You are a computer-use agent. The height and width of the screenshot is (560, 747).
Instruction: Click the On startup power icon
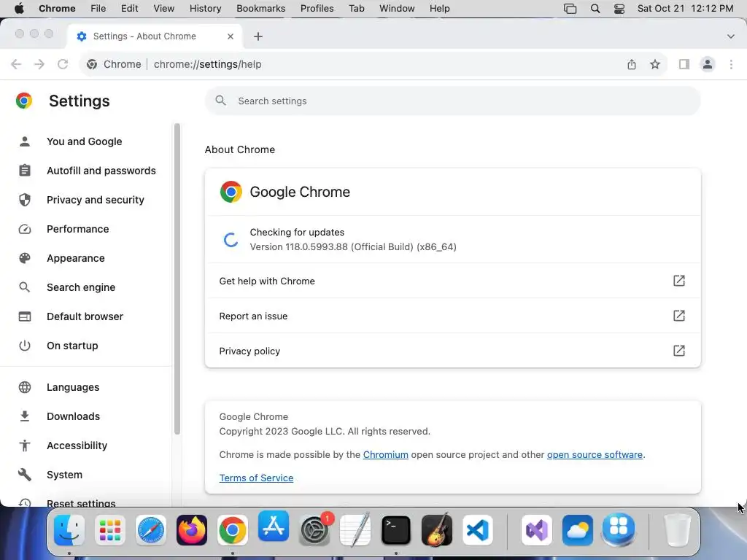point(25,346)
